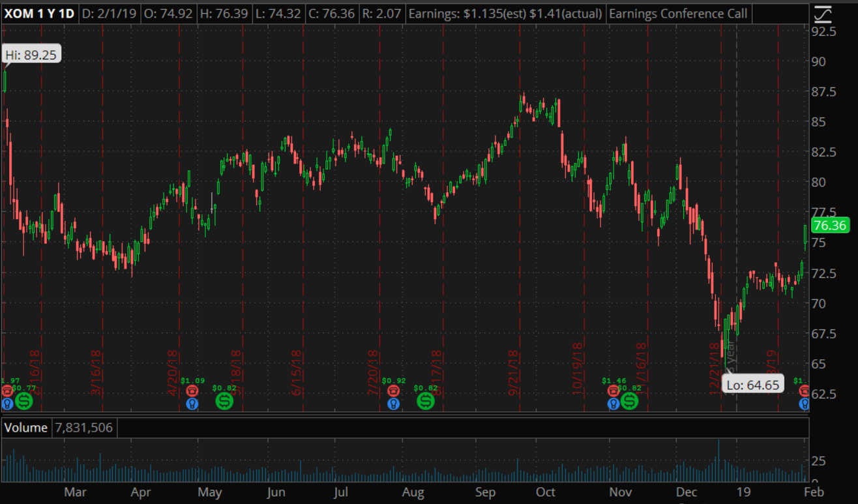Click the 82.5 price axis label
Viewport: 858px width, 504px height.
tap(825, 152)
